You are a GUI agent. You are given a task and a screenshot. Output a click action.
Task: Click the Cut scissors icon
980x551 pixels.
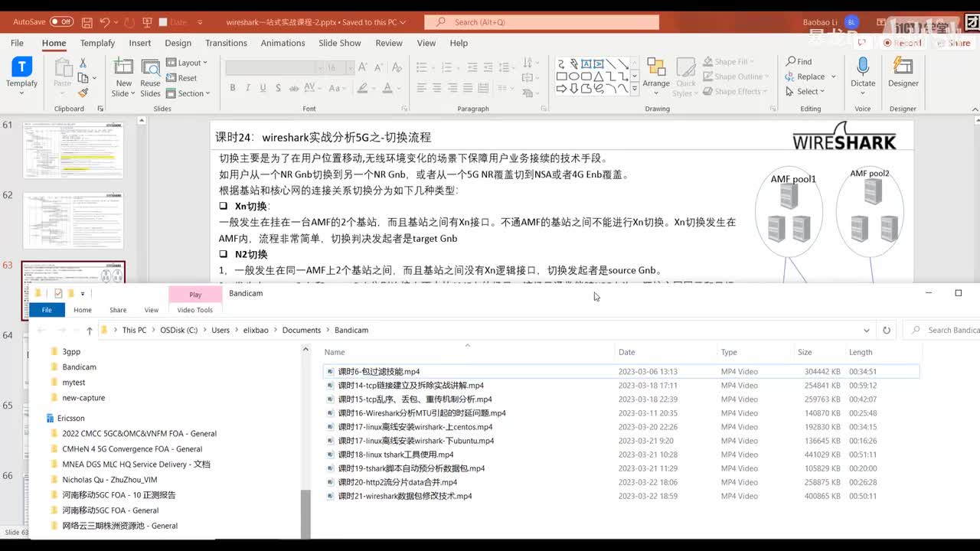[x=83, y=63]
